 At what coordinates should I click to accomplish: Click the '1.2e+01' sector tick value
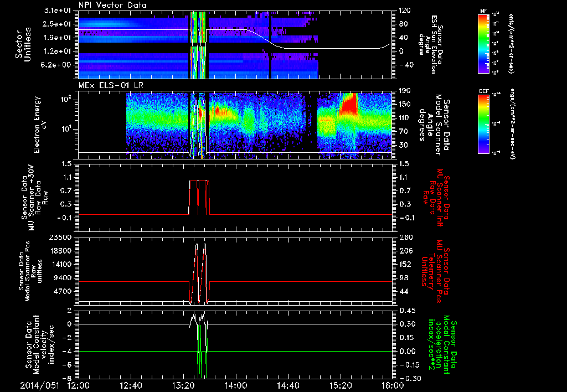(58, 51)
